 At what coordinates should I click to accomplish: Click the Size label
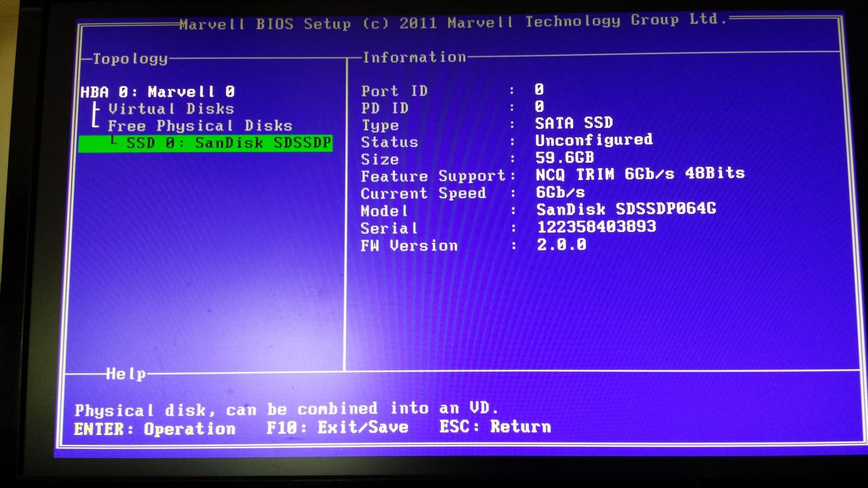380,159
